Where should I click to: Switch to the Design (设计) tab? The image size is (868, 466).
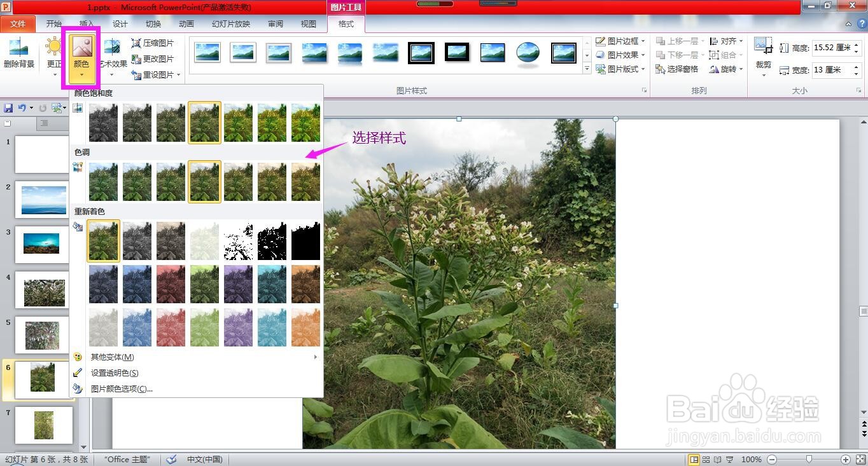[x=120, y=24]
